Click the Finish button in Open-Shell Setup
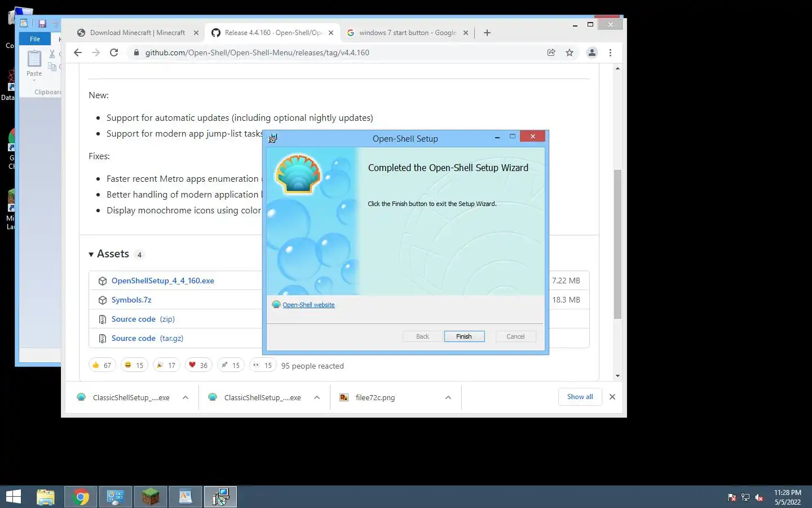This screenshot has height=508, width=812. tap(464, 336)
